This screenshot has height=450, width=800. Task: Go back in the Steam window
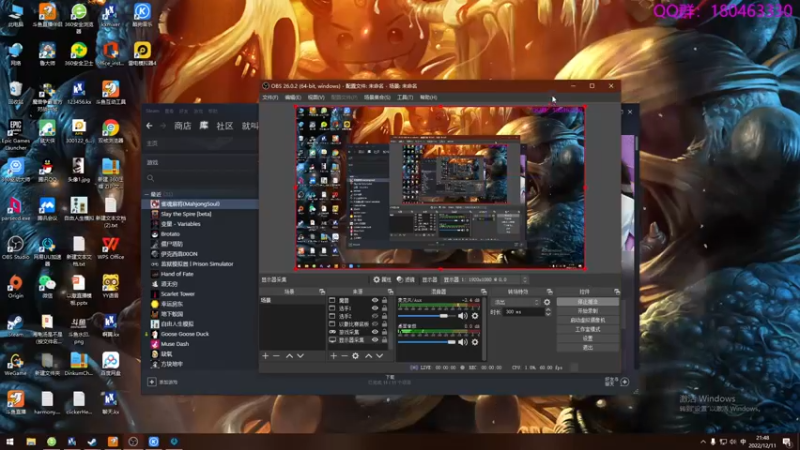point(149,126)
